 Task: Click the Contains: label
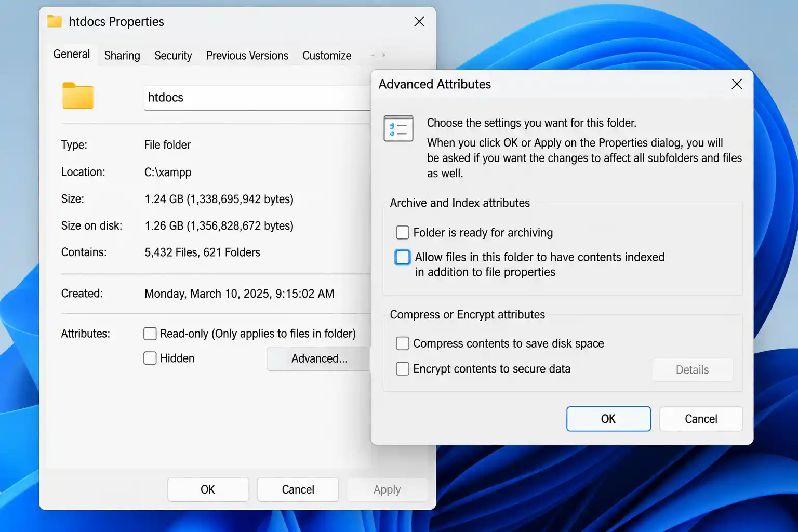84,252
